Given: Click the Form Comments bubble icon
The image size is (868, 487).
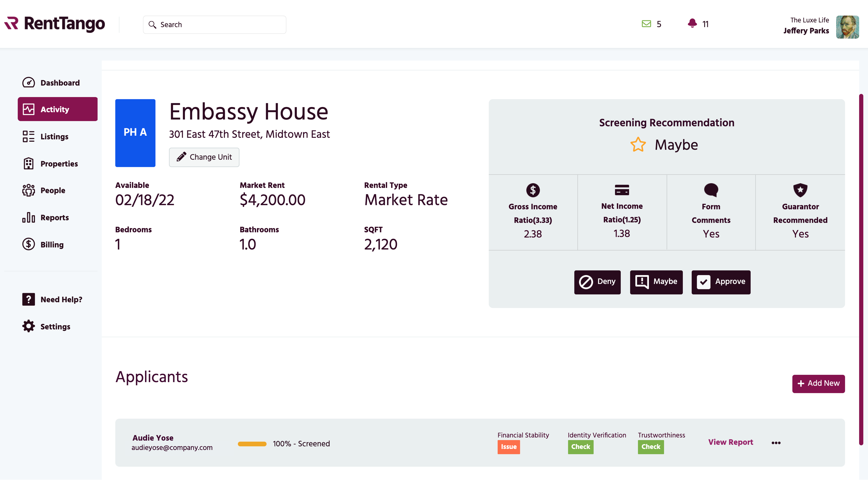Looking at the screenshot, I should 711,190.
